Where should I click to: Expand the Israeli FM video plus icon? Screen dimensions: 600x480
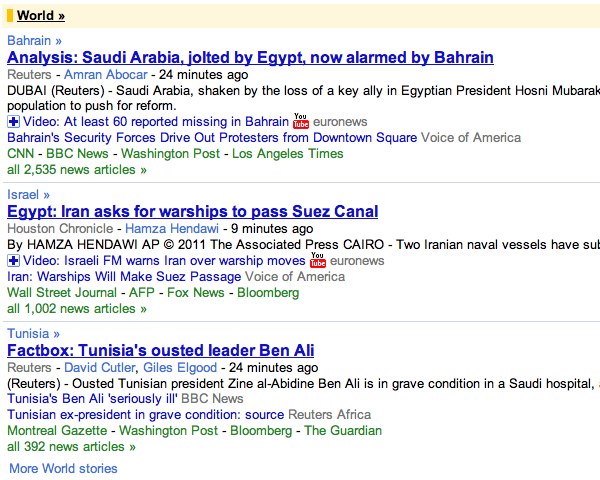[13, 261]
